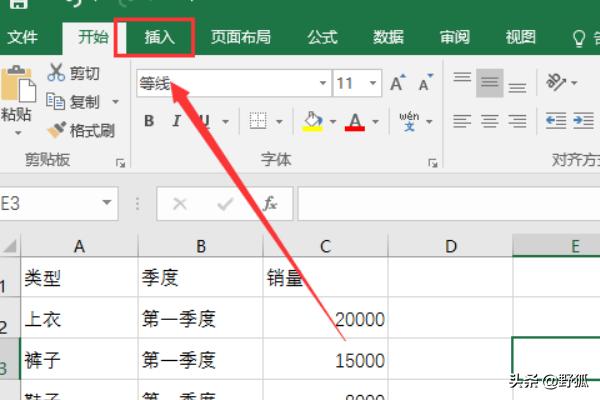The image size is (600, 400).
Task: Select the 格式刷 (Format Painter) brush
Action: [81, 131]
